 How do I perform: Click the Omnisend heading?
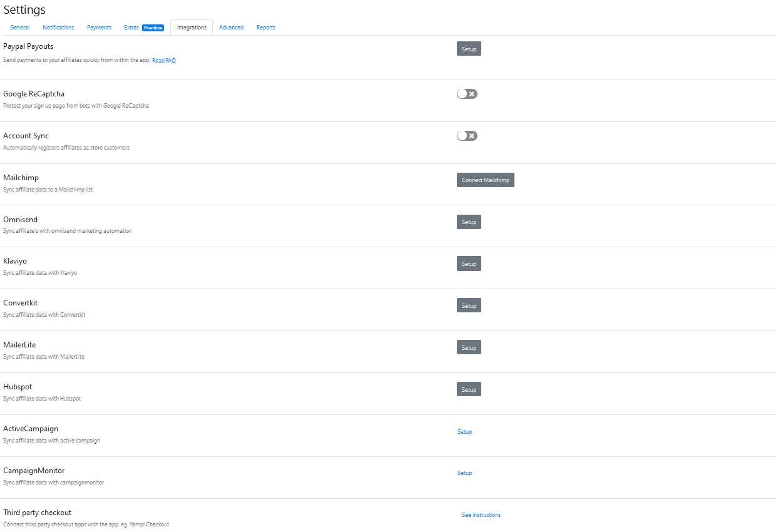tap(20, 220)
